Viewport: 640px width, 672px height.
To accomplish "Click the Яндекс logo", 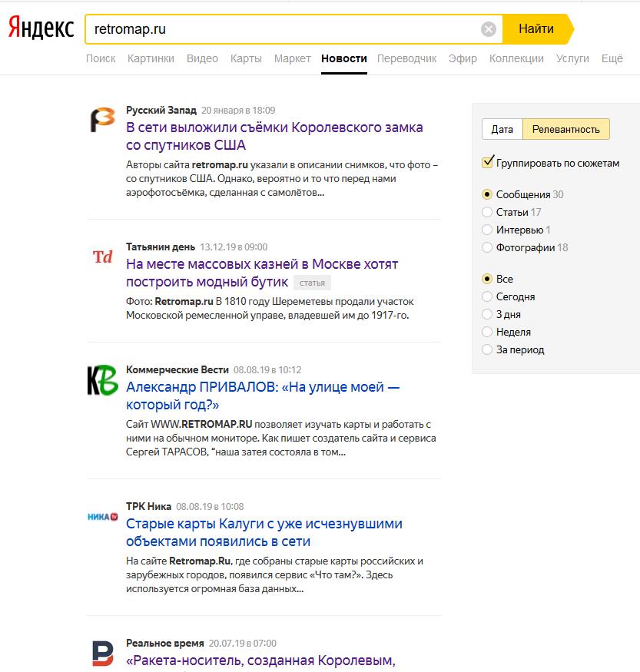I will tap(40, 28).
